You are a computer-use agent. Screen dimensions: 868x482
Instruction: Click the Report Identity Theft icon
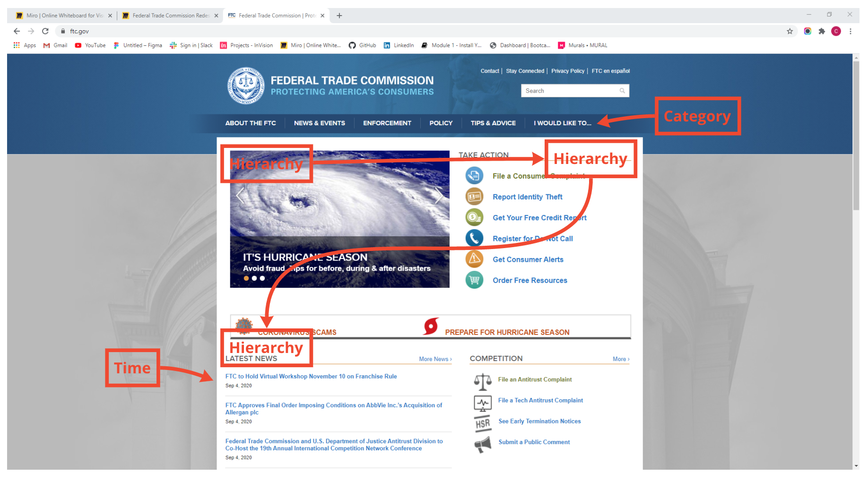pyautogui.click(x=474, y=197)
